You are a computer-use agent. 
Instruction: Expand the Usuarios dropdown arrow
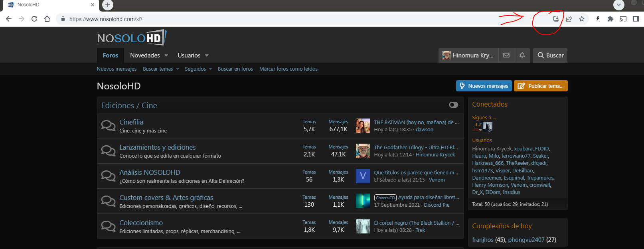point(207,55)
